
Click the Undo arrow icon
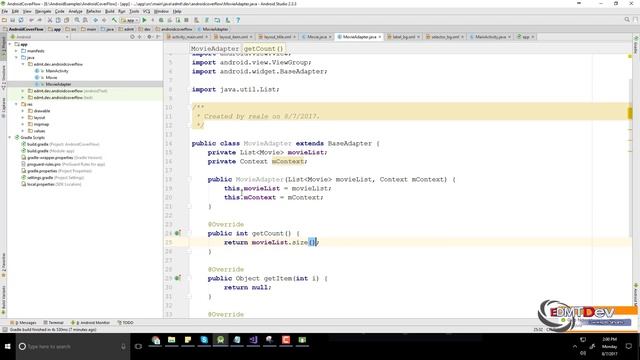31,20
